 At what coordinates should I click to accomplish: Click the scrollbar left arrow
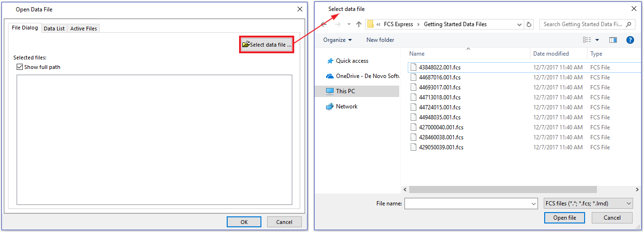click(404, 189)
